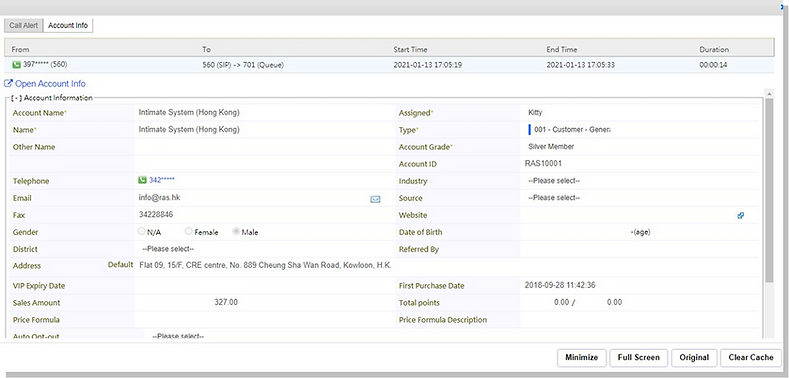This screenshot has width=789, height=378.
Task: Click the Start Time column header
Action: (410, 49)
